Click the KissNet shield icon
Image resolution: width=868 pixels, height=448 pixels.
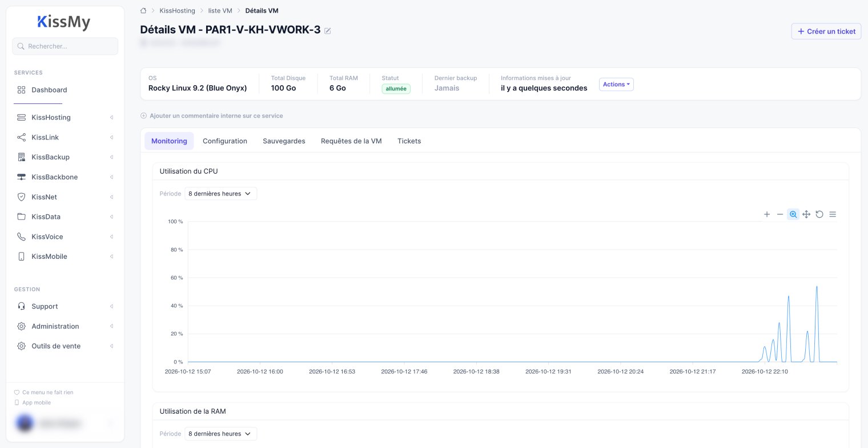[22, 197]
